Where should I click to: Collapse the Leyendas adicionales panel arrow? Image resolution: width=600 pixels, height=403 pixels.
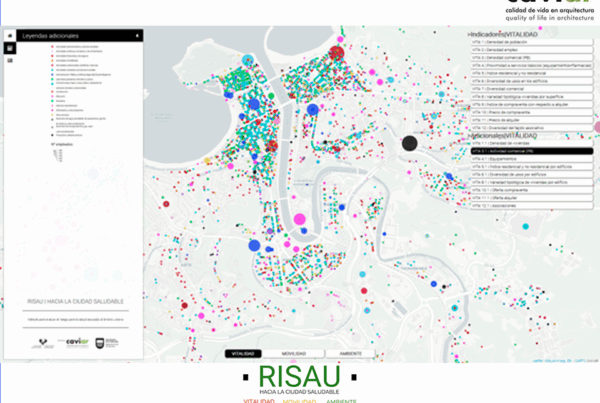[x=137, y=36]
